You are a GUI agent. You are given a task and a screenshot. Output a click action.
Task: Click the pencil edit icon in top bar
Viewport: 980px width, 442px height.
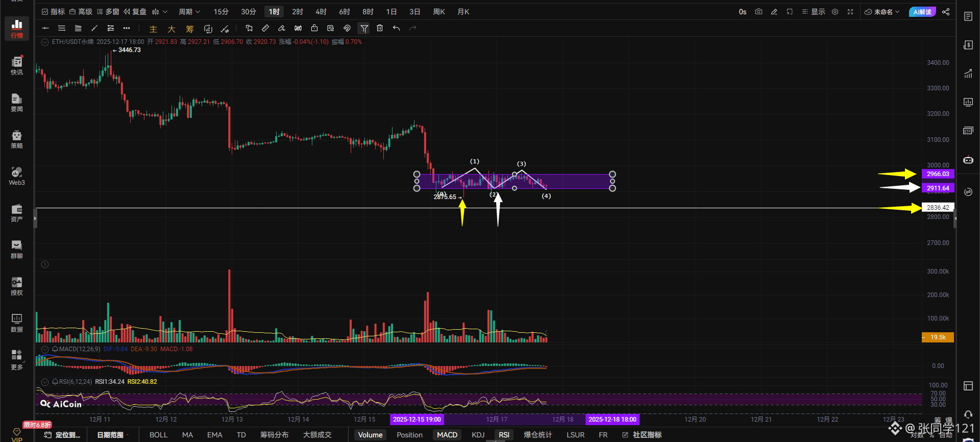pyautogui.click(x=774, y=11)
